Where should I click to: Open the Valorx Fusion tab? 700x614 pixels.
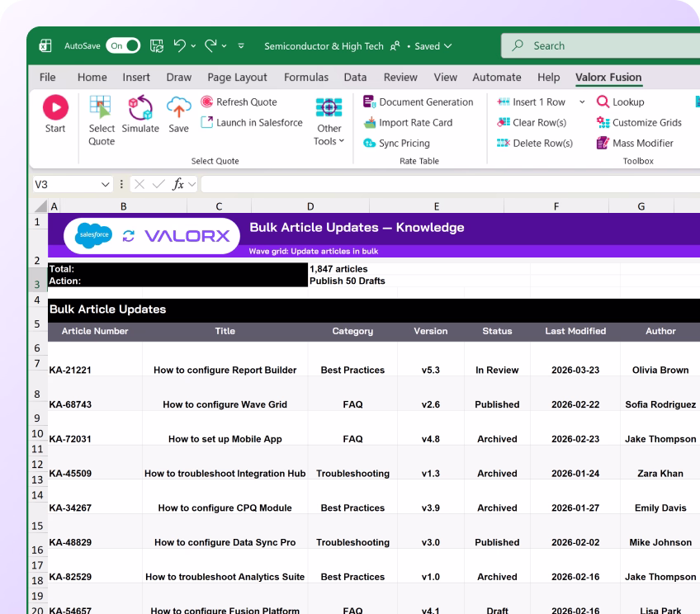click(608, 78)
